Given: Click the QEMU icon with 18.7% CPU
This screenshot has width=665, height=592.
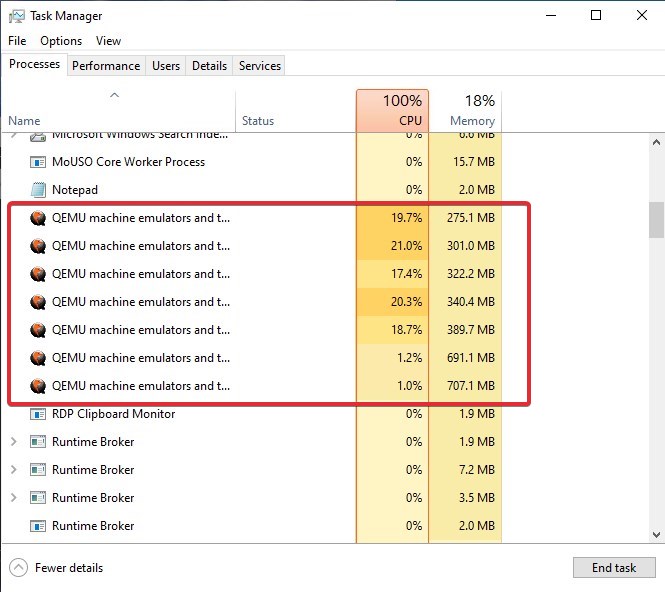Looking at the screenshot, I should point(38,330).
